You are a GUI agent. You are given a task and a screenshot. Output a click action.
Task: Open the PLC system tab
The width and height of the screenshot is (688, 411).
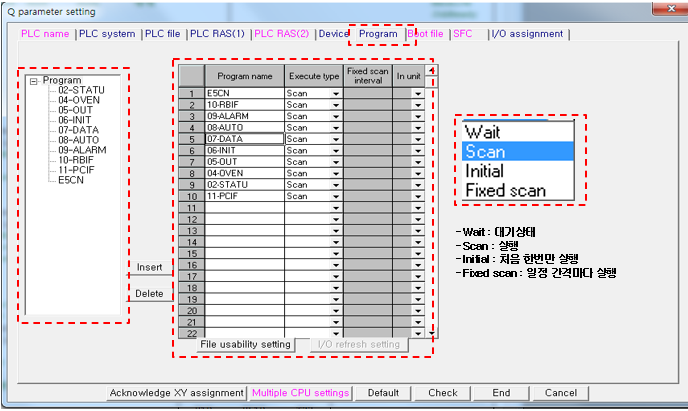point(107,34)
